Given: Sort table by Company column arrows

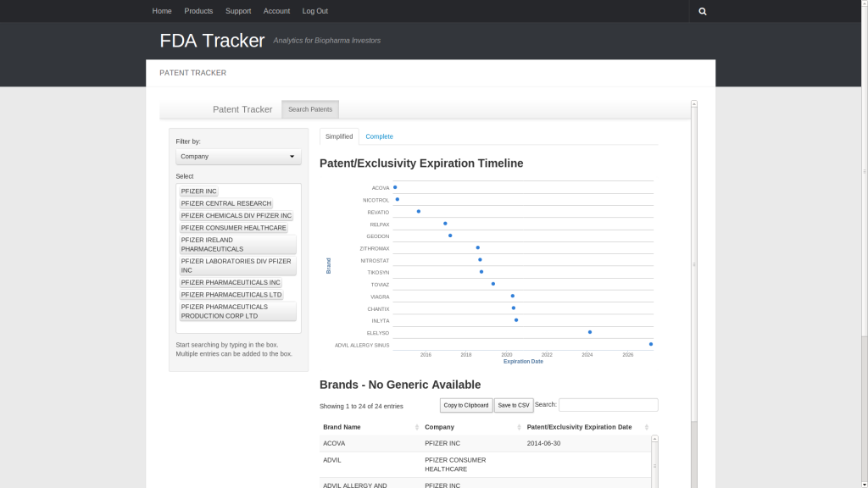Looking at the screenshot, I should 519,427.
